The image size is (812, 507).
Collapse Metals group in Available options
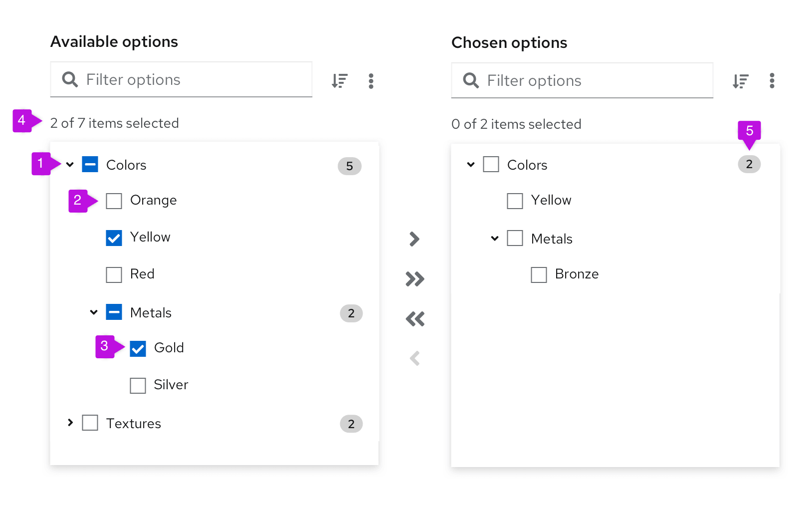[x=94, y=312]
